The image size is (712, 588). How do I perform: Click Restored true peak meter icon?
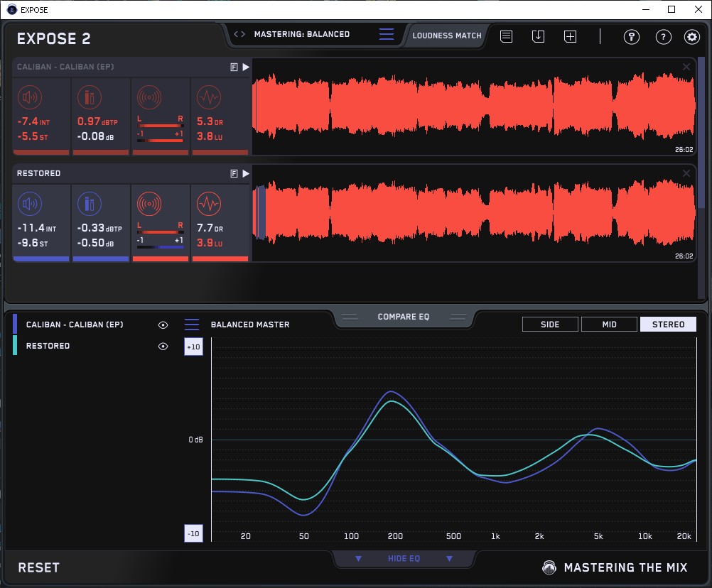(x=90, y=204)
